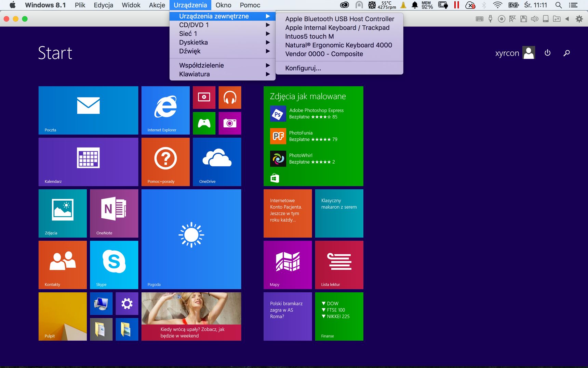This screenshot has height=368, width=588.
Task: Open the PC settings gear tile
Action: pyautogui.click(x=127, y=304)
